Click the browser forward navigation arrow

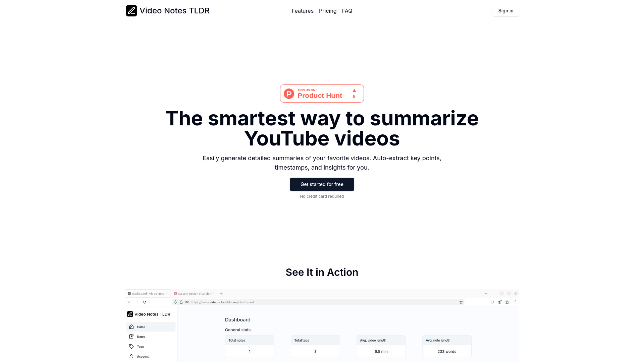pyautogui.click(x=137, y=302)
